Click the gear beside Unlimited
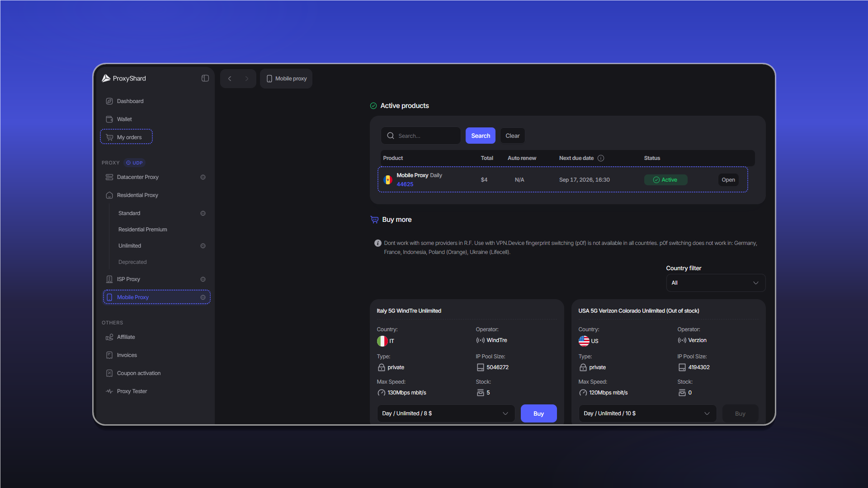The image size is (868, 488). [203, 246]
